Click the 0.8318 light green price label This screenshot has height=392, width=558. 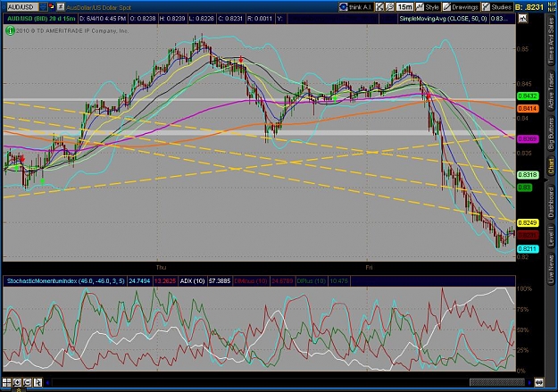tap(528, 175)
